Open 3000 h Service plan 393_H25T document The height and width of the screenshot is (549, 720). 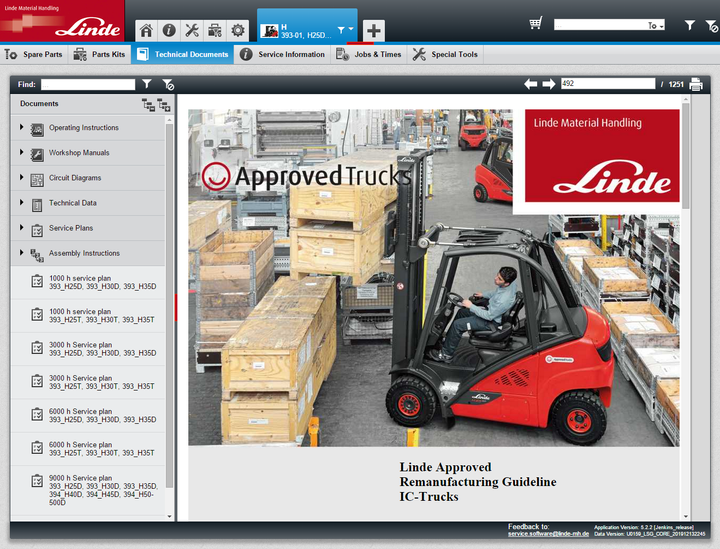coord(88,382)
